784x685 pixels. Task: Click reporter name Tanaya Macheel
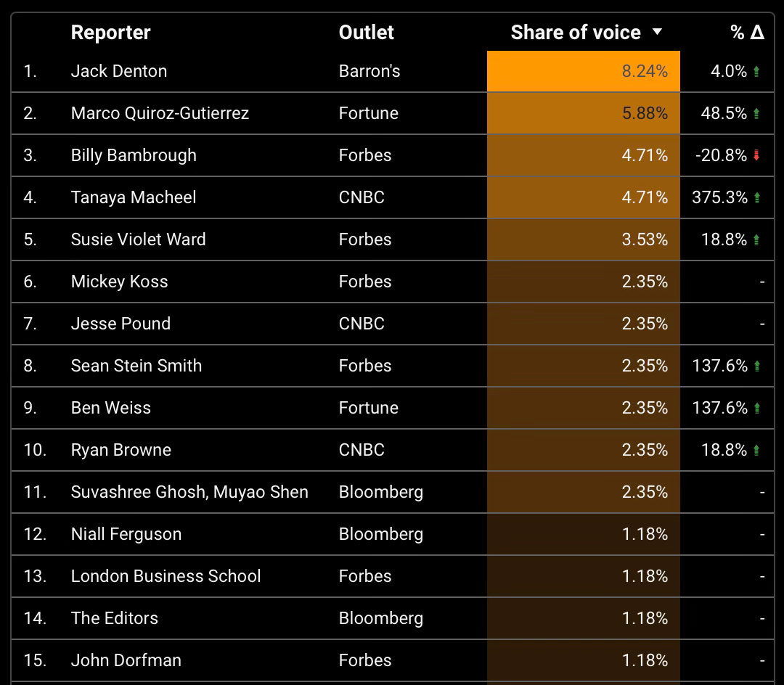(134, 197)
